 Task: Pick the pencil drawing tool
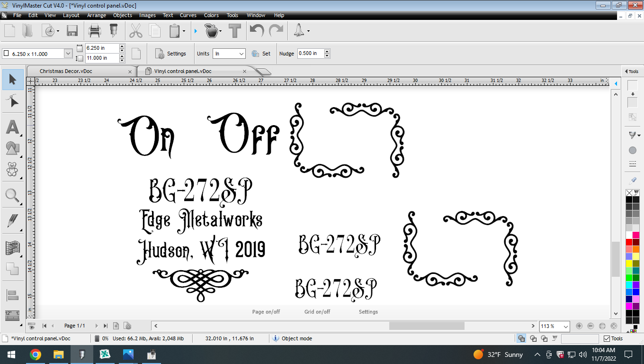(x=13, y=219)
